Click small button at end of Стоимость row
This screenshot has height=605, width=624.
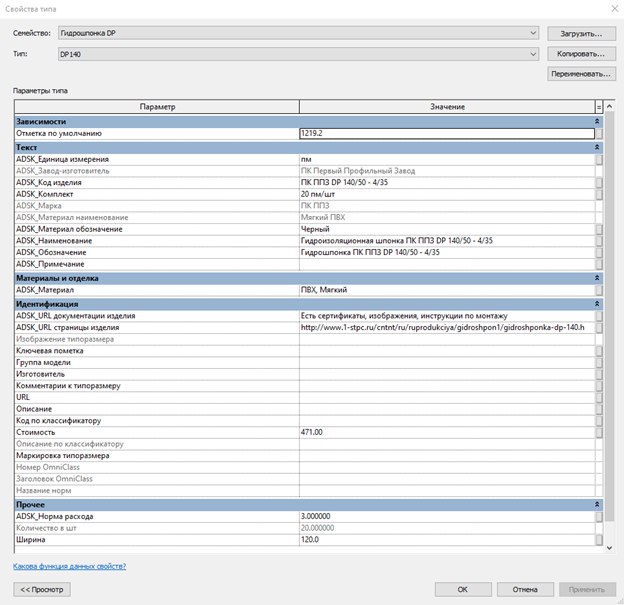click(x=599, y=432)
